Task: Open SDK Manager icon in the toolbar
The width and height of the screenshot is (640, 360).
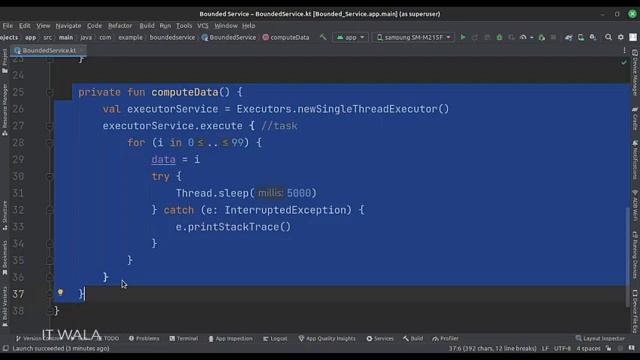Action: tap(593, 38)
